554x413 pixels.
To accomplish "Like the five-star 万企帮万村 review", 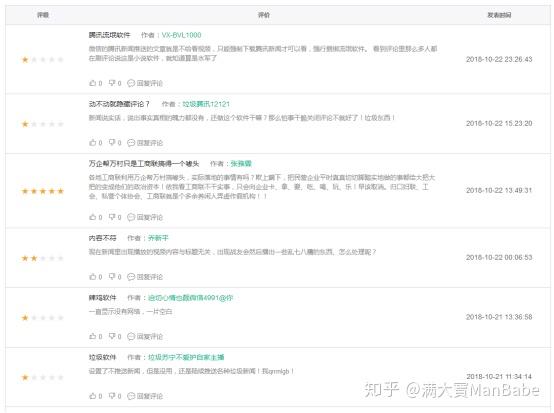I will (96, 217).
